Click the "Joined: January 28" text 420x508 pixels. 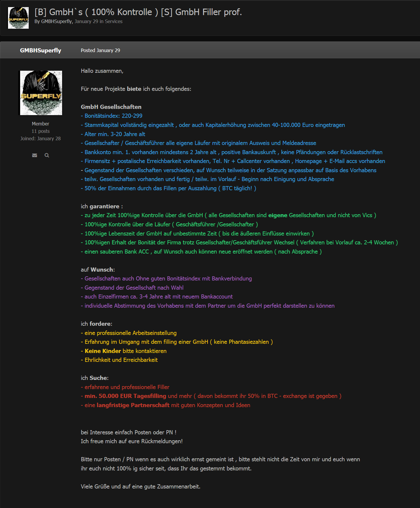40,138
